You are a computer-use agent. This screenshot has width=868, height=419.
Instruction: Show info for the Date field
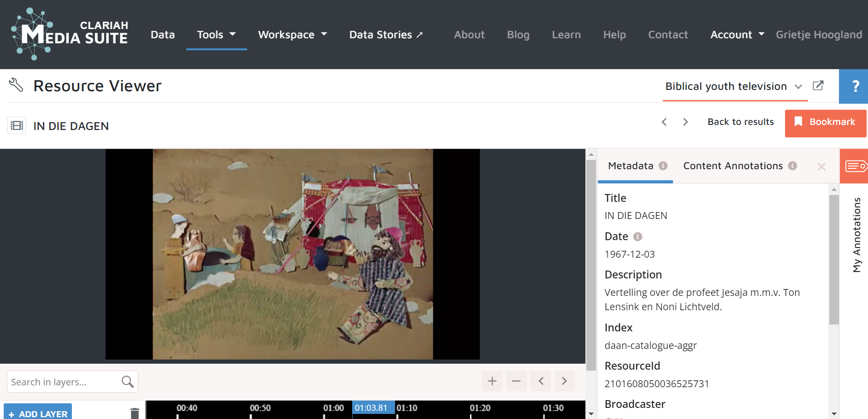[638, 236]
